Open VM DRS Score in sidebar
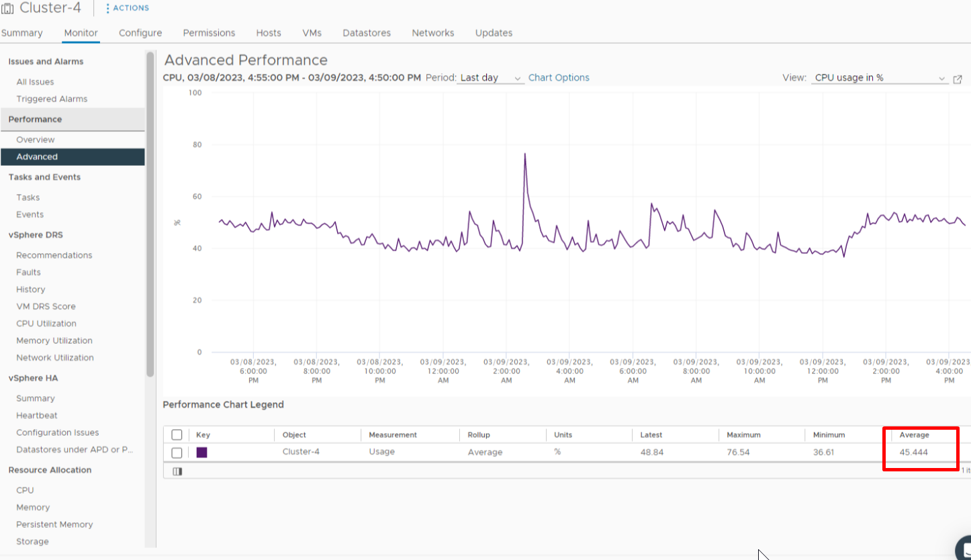The image size is (971, 560). [x=46, y=306]
